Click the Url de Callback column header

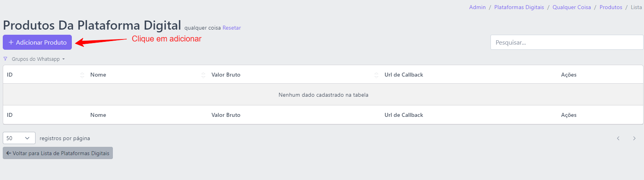[404, 75]
